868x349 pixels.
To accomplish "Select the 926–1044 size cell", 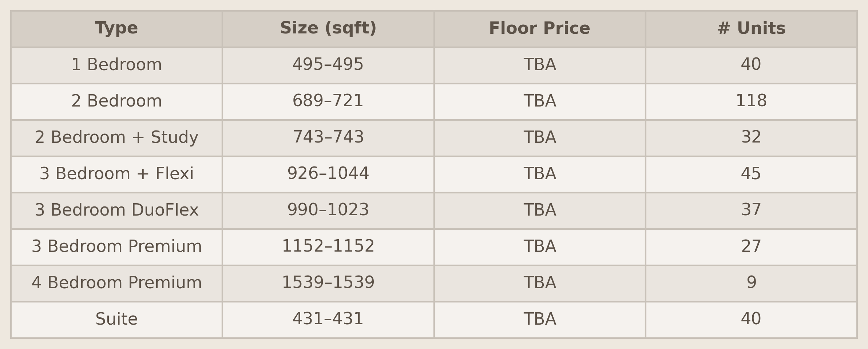I will click(328, 174).
